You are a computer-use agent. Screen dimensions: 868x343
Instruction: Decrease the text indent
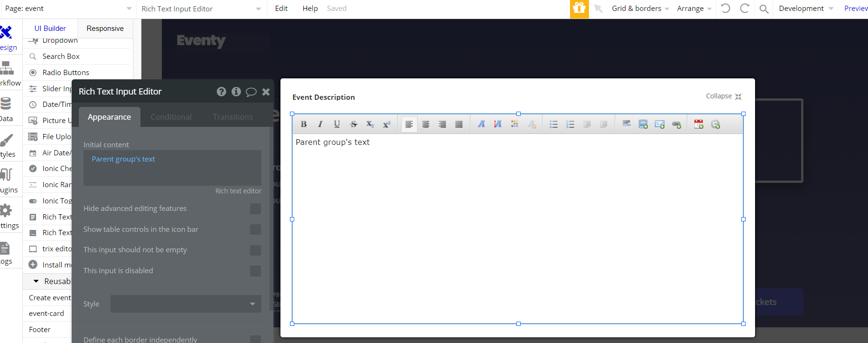pos(587,124)
